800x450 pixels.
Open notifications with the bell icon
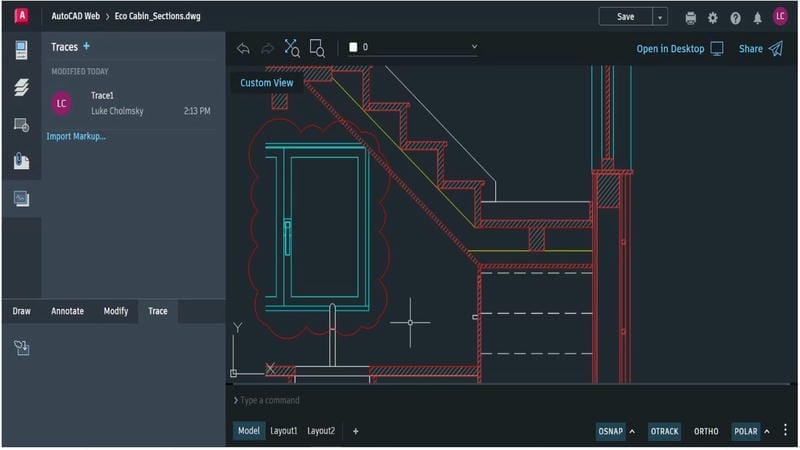click(758, 18)
